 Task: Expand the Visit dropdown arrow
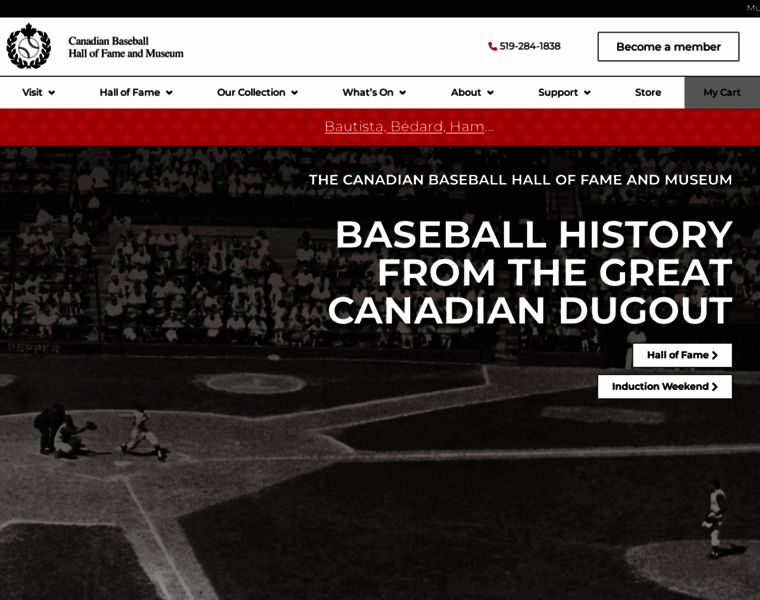[51, 93]
